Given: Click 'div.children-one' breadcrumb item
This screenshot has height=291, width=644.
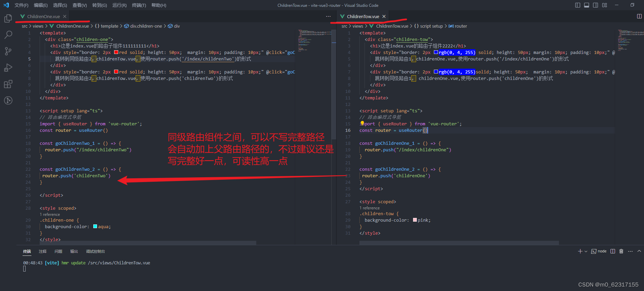Looking at the screenshot, I should (x=146, y=26).
